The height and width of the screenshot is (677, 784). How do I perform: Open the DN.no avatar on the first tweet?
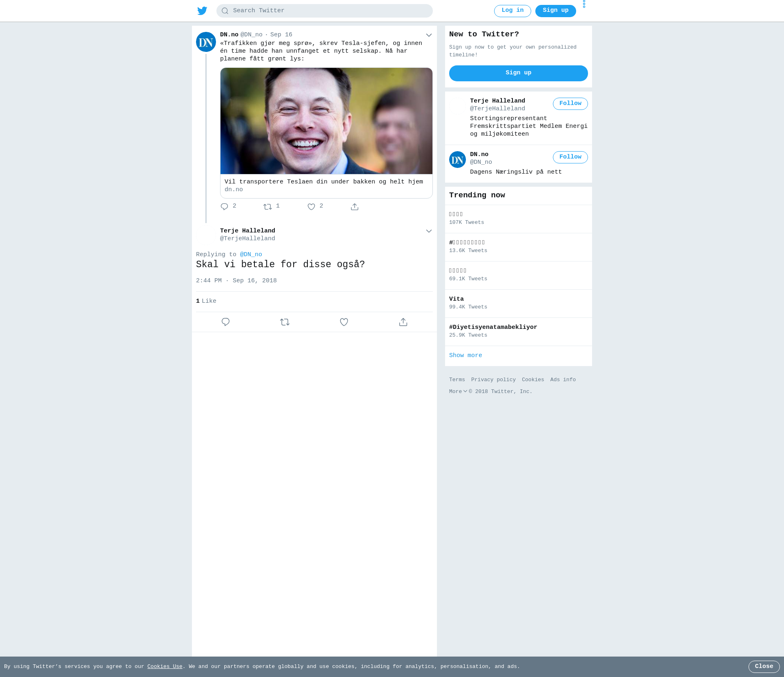point(206,42)
